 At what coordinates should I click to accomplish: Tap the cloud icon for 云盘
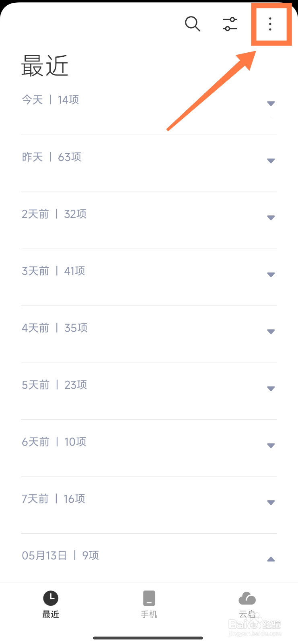click(247, 598)
